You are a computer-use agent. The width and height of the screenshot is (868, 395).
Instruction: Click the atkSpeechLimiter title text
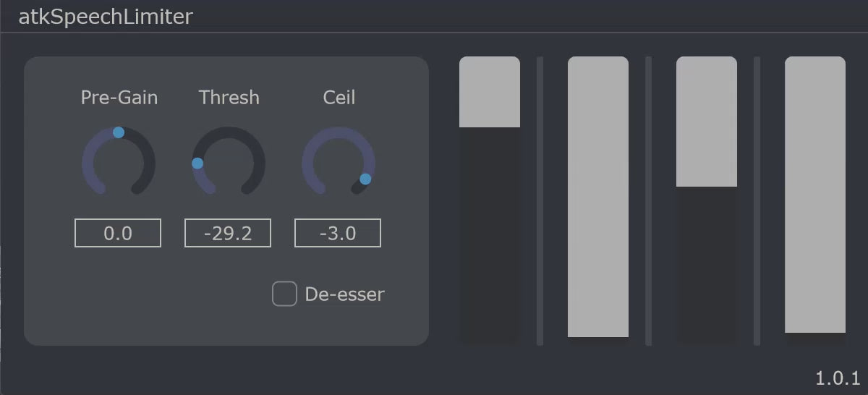pyautogui.click(x=106, y=16)
